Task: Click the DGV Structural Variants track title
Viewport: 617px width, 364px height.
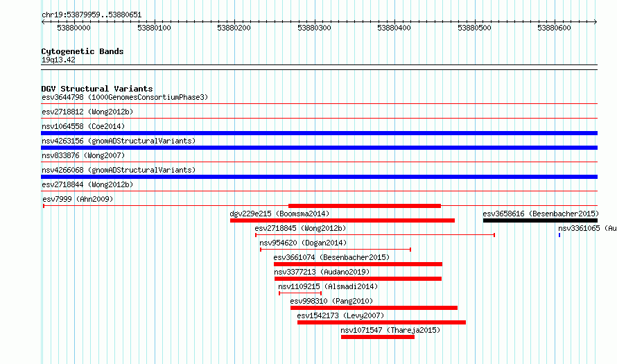Action: (x=97, y=89)
